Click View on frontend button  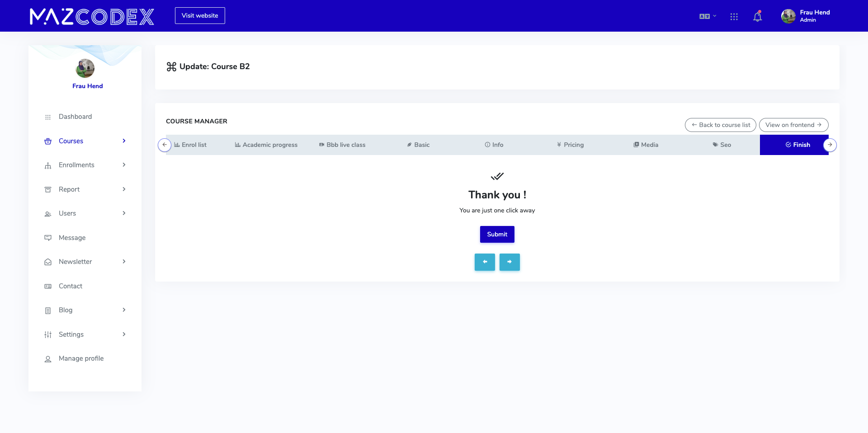tap(794, 125)
